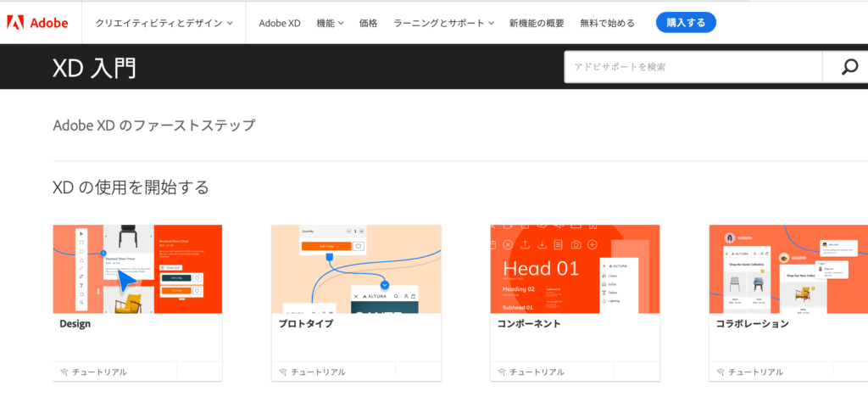
Task: Click the Design card title
Action: pos(75,324)
